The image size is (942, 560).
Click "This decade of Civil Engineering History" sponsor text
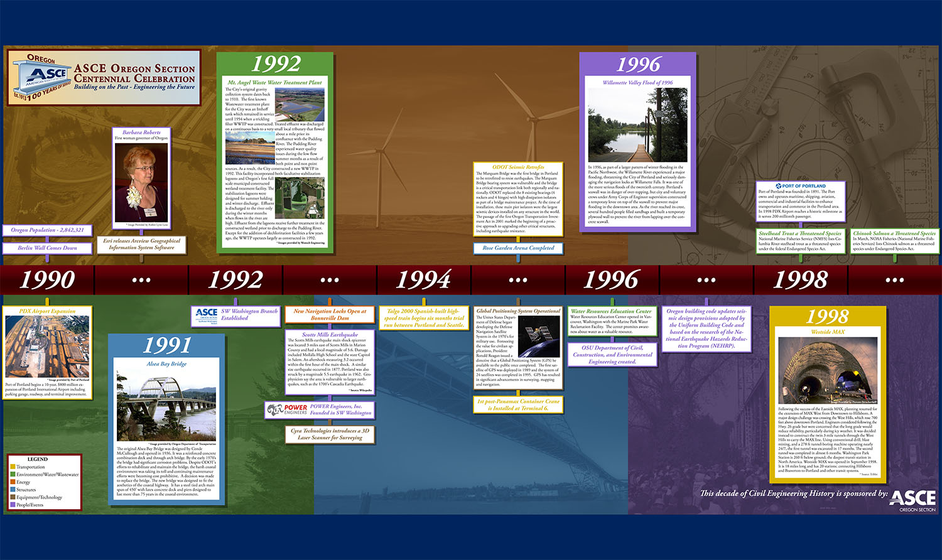click(794, 493)
